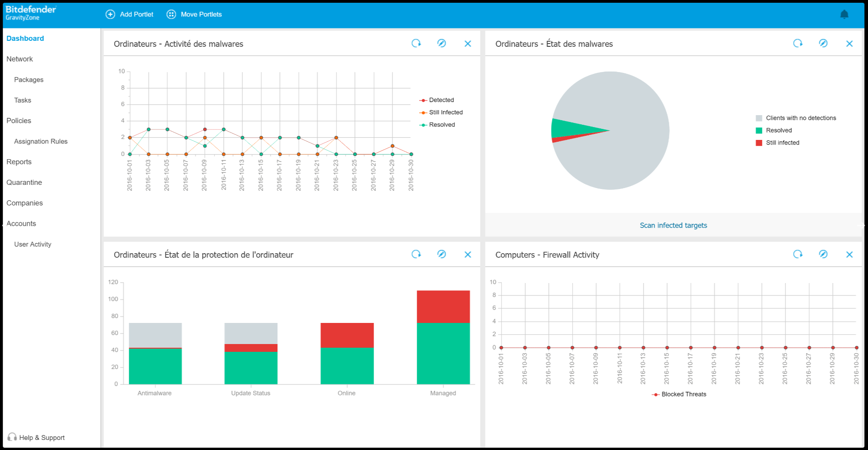868x450 pixels.
Task: Click the Scan infected targets link
Action: tap(674, 225)
